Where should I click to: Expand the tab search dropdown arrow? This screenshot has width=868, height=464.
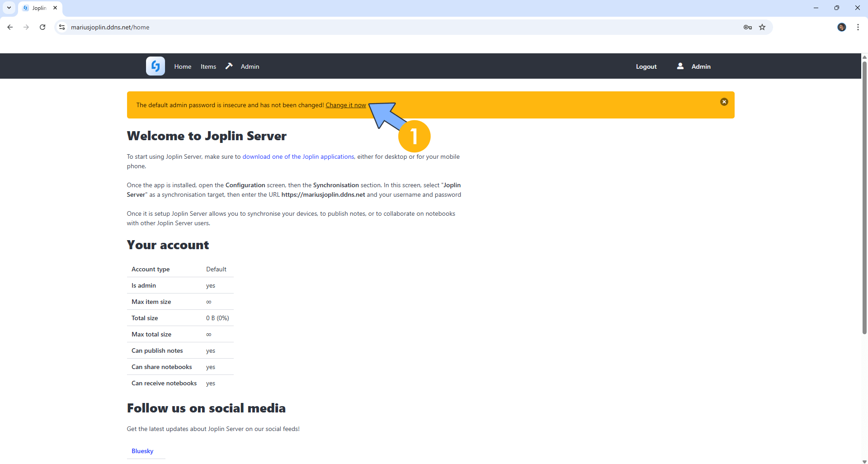pos(9,8)
